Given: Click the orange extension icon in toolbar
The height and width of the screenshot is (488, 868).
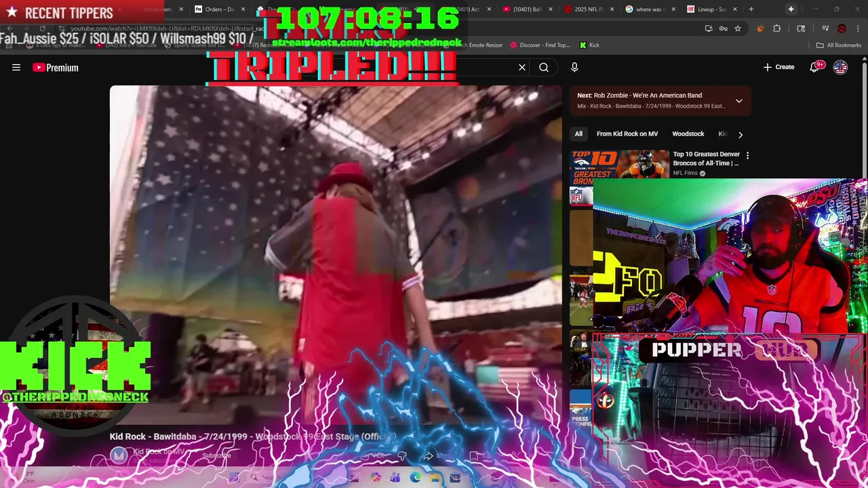Looking at the screenshot, I should [760, 28].
